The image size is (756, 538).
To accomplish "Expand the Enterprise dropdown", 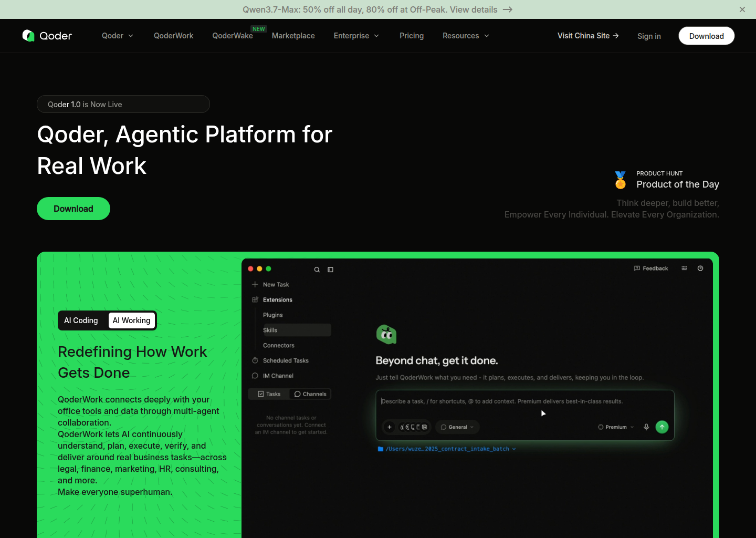I will [x=356, y=36].
